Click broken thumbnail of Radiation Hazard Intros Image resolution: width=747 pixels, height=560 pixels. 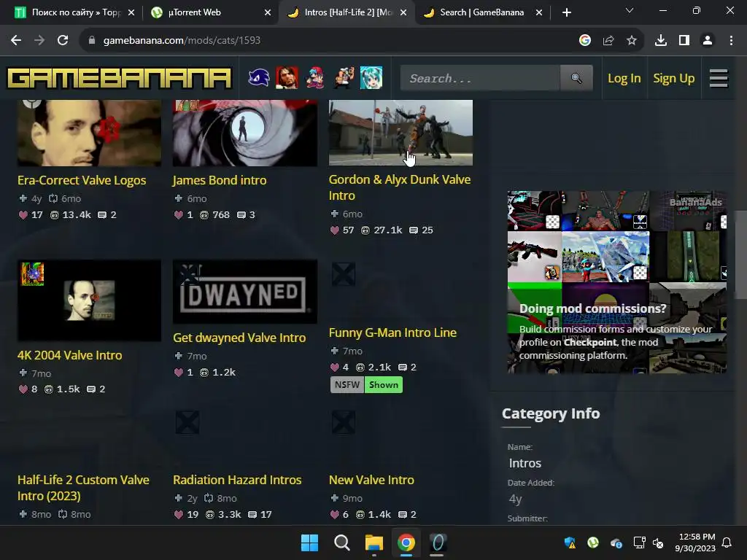187,422
